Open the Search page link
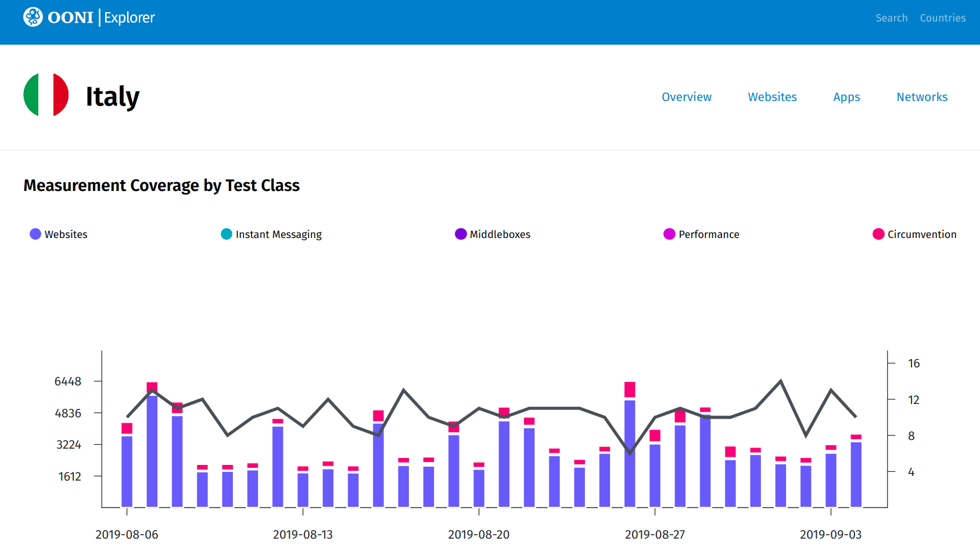This screenshot has height=552, width=980. (x=891, y=18)
